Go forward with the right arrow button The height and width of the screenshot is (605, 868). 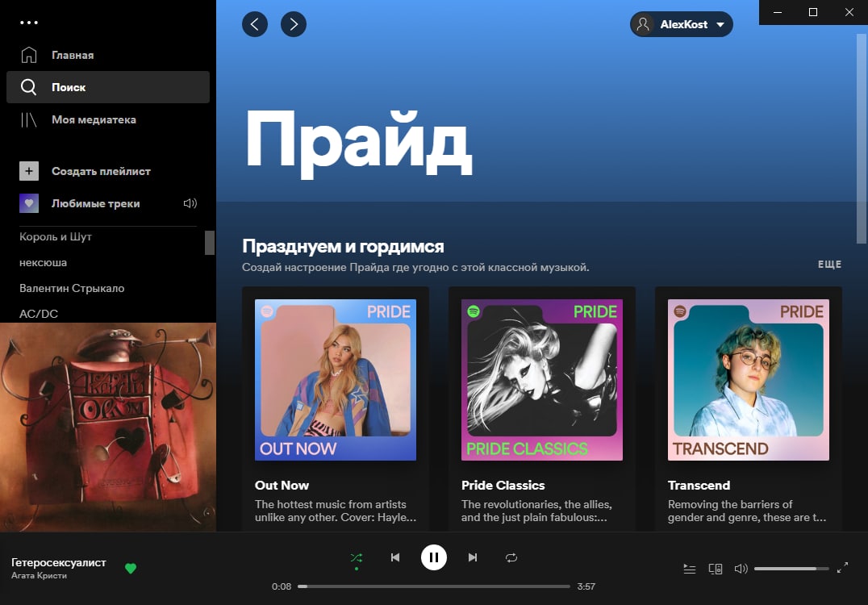click(x=294, y=24)
